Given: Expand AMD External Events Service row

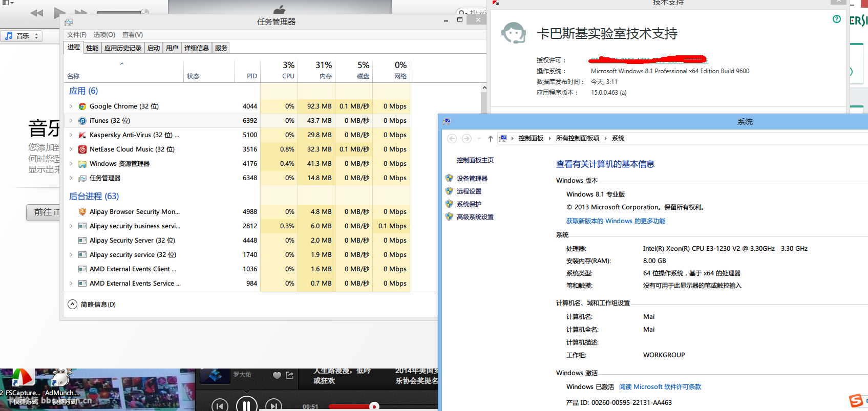Looking at the screenshot, I should pyautogui.click(x=71, y=284).
